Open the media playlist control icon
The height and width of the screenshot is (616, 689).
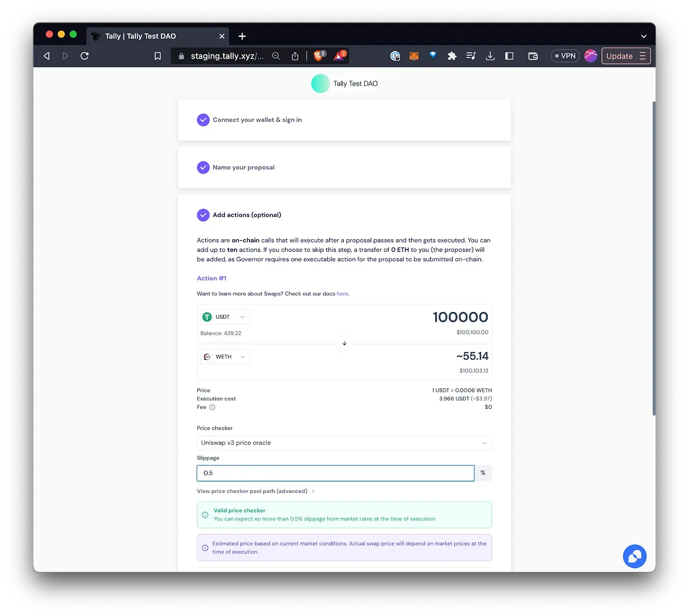(x=471, y=56)
